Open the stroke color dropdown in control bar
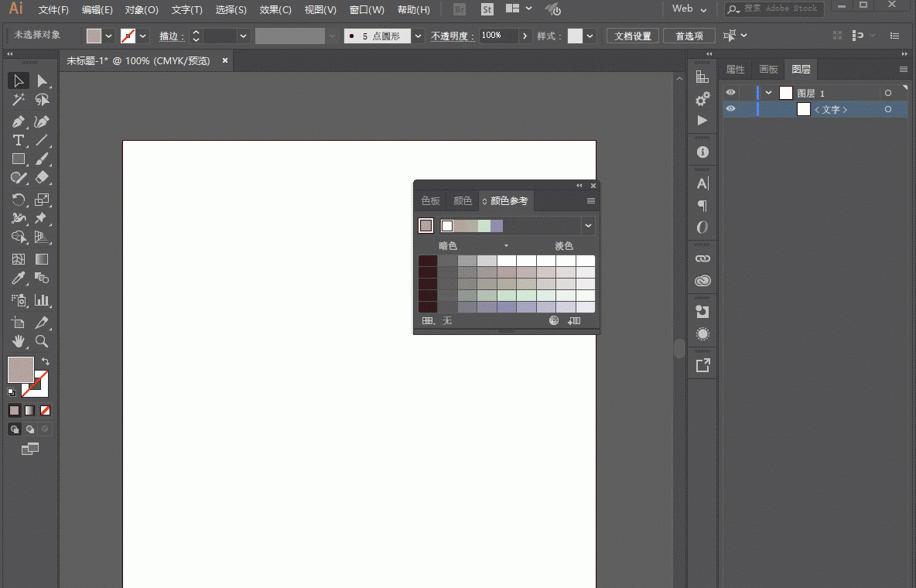Screen dimensions: 916x588 click(x=143, y=36)
